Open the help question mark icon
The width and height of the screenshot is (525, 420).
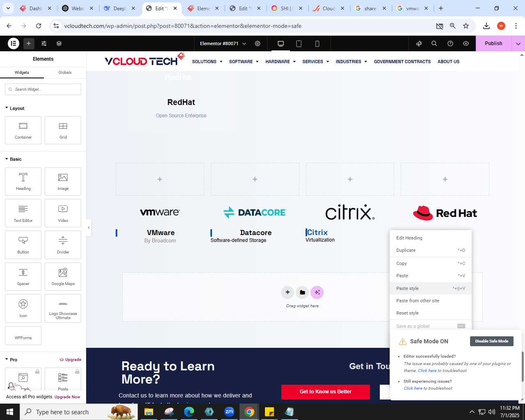coord(450,43)
